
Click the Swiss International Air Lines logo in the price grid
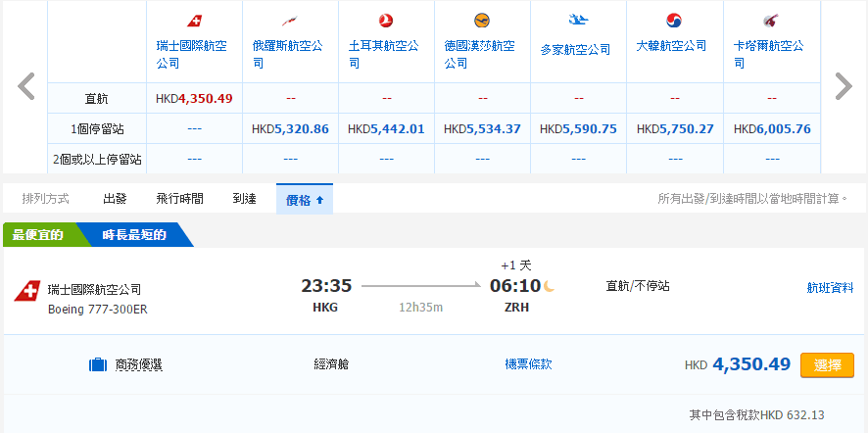pos(194,22)
